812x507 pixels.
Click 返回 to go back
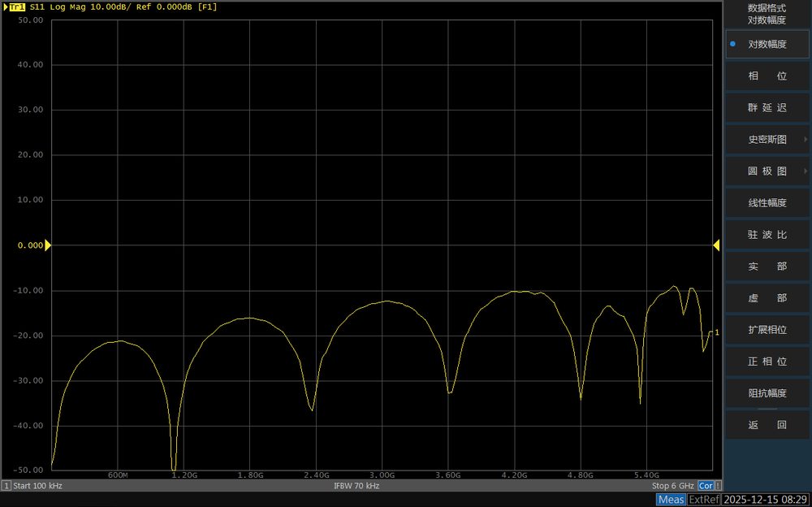[767, 425]
